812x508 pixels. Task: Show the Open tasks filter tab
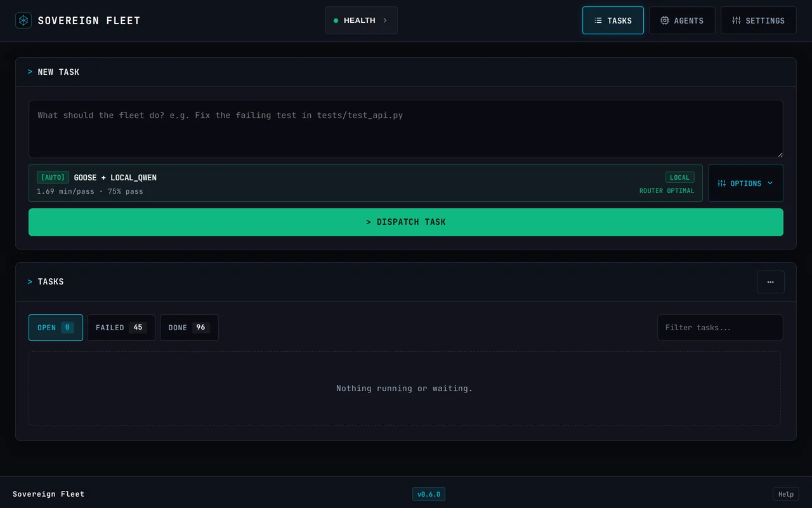[56, 328]
